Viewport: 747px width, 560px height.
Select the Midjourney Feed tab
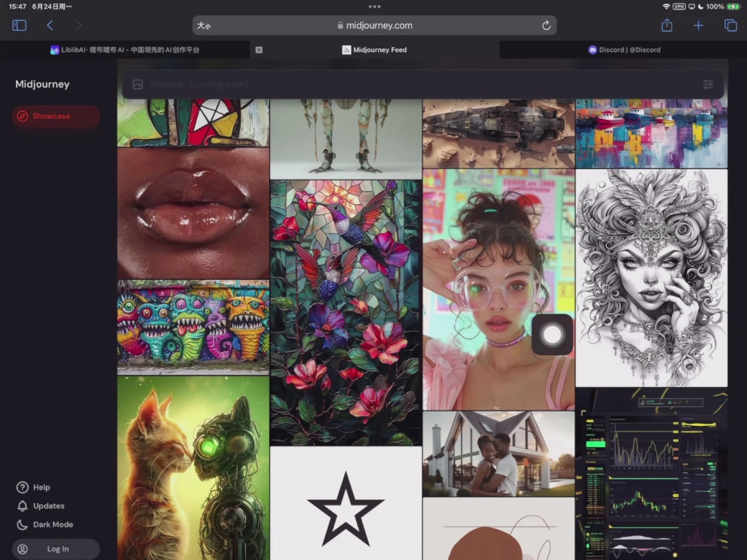(x=374, y=50)
